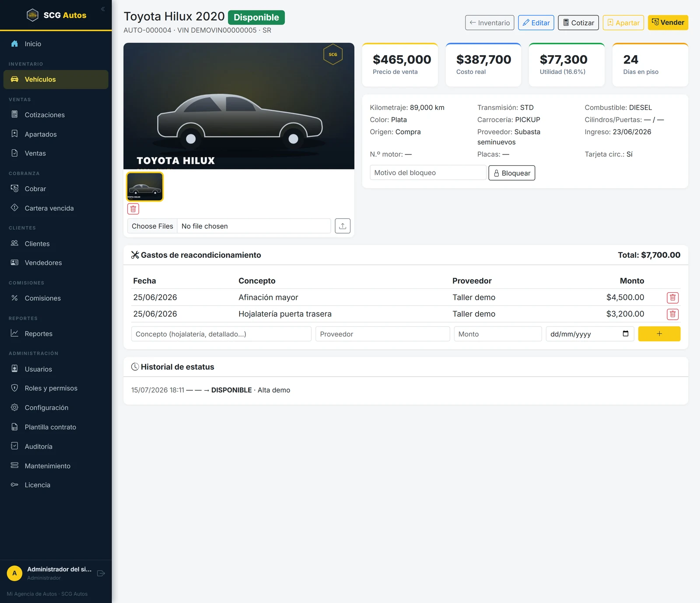This screenshot has height=603, width=700.
Task: Open Reportes
Action: pyautogui.click(x=56, y=333)
